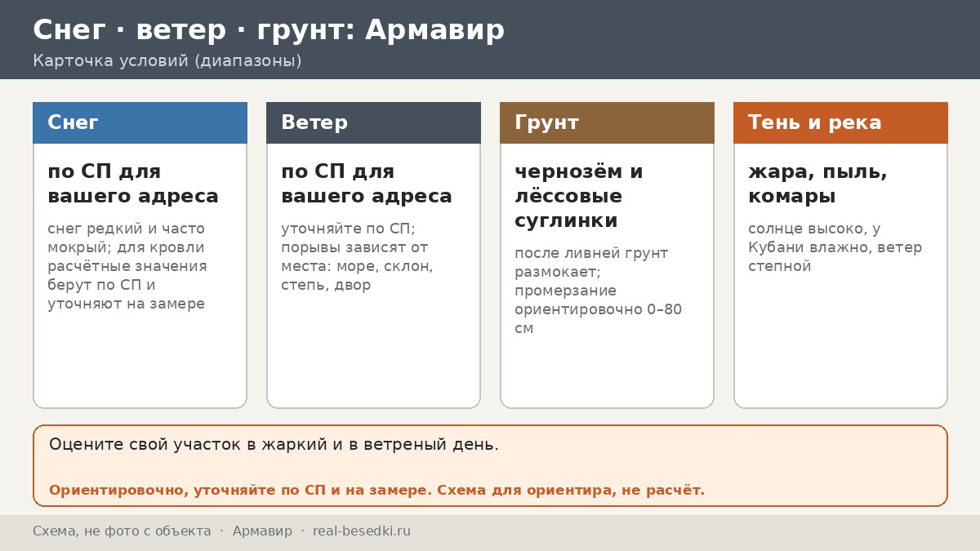Click the subtitle 'Карточка условий (диапазоны)'
The image size is (980, 551).
click(167, 61)
